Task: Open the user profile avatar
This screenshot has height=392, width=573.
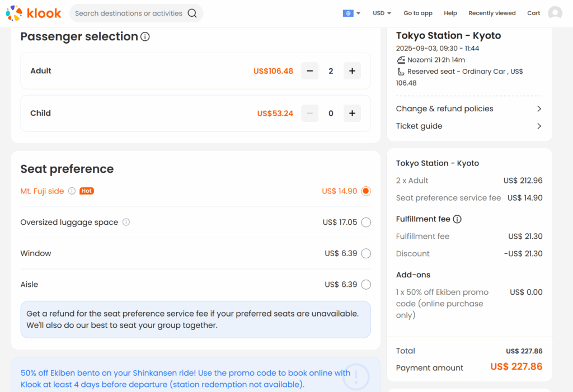Action: pyautogui.click(x=555, y=13)
